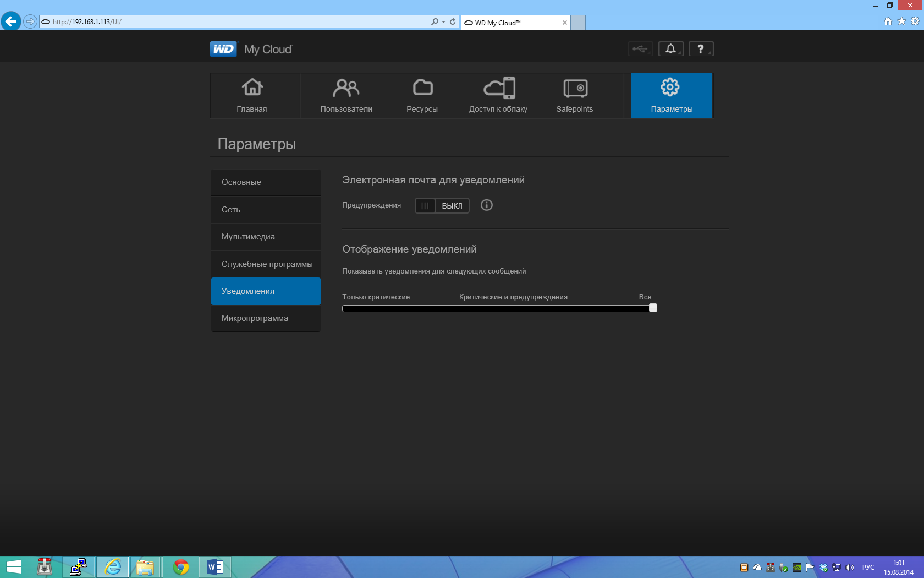
Task: Open the Ресурсы shares tab
Action: tap(422, 96)
